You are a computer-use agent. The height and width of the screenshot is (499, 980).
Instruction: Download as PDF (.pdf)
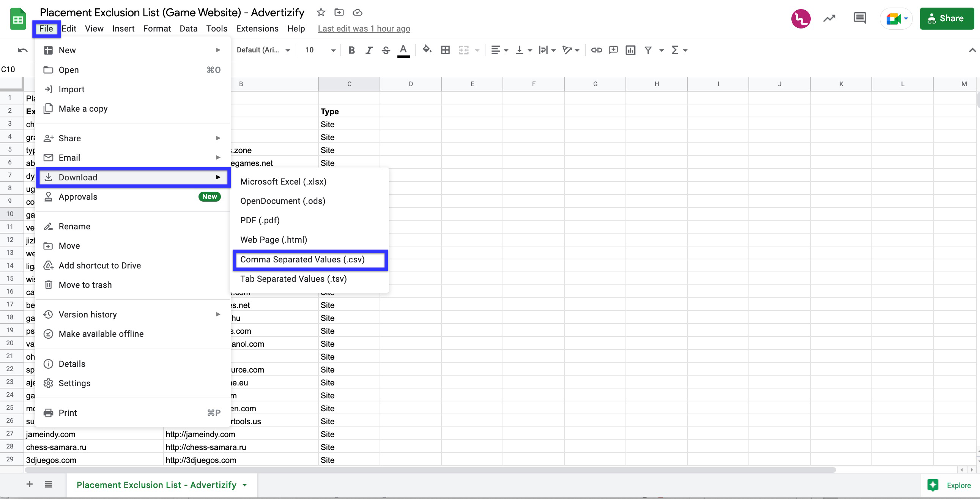pos(310,220)
